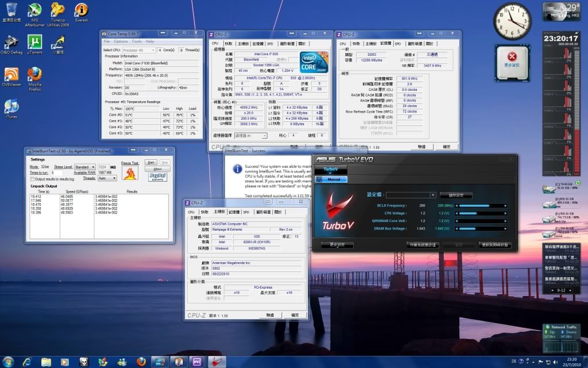Select the CPU tab in the CPU-Z mainboard window
This screenshot has height=368, width=588.
191,212
